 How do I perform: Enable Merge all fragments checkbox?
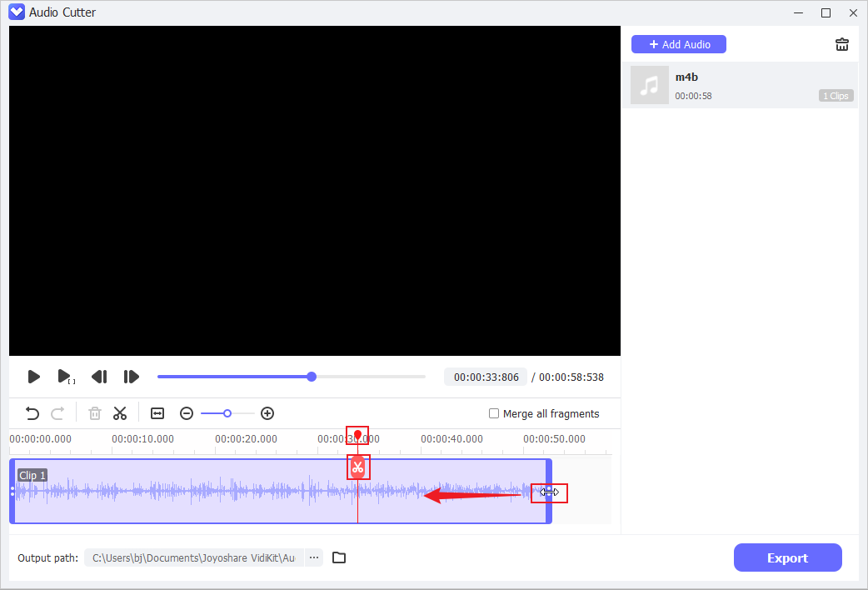(494, 413)
